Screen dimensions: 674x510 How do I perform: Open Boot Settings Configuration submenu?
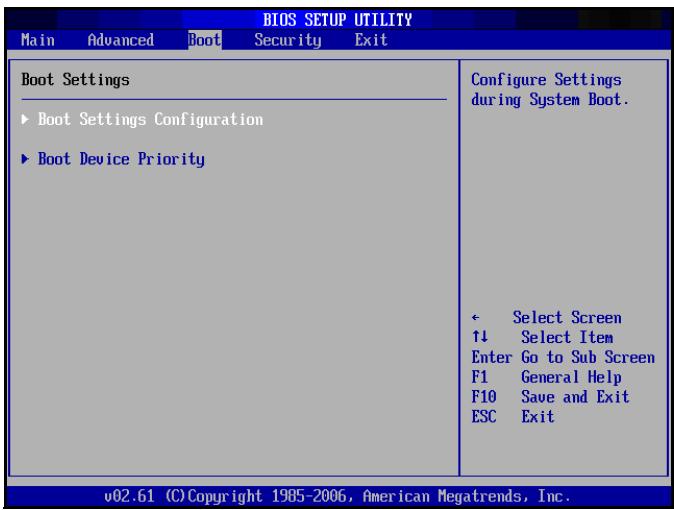click(x=150, y=120)
